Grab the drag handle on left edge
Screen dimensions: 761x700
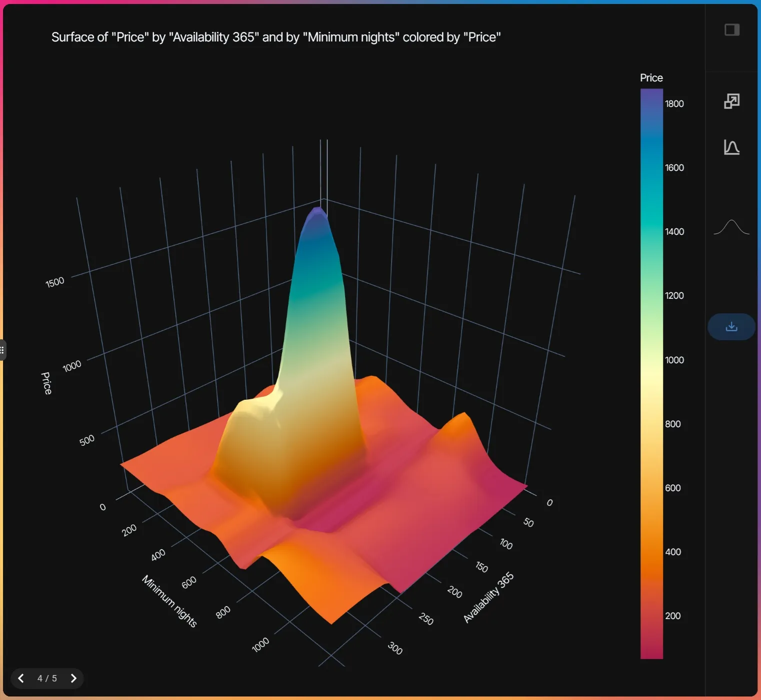(2, 350)
